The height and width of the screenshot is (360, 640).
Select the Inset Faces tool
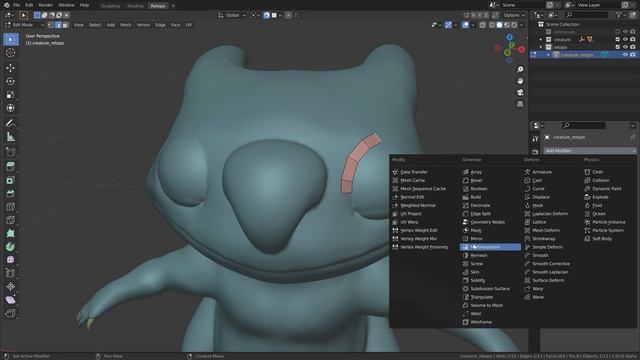point(11,180)
